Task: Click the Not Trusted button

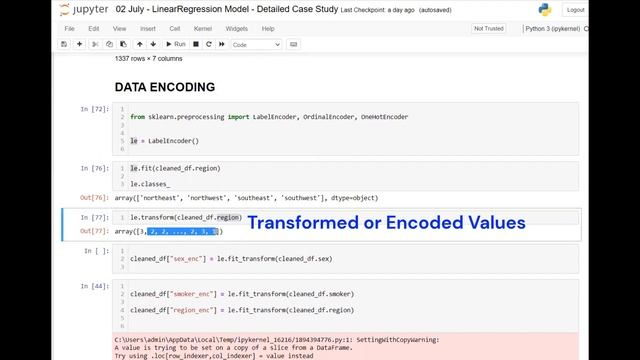Action: click(489, 29)
